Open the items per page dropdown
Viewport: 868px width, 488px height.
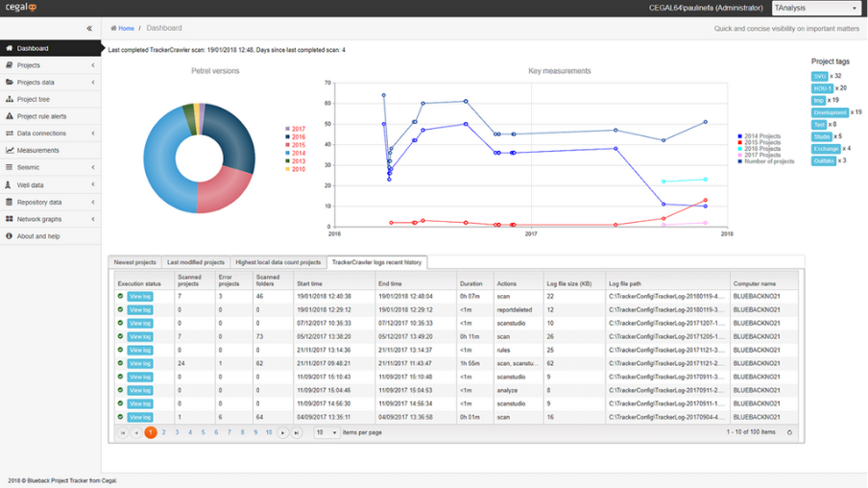click(x=326, y=432)
